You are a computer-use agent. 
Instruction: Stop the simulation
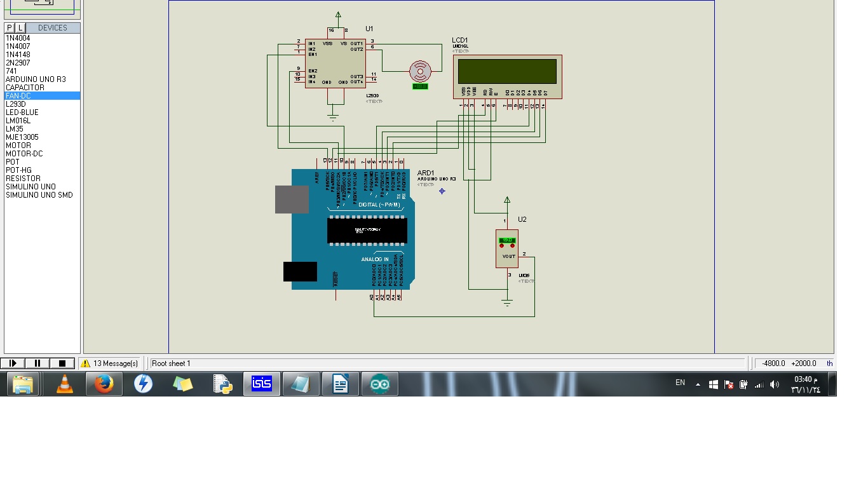pyautogui.click(x=62, y=363)
